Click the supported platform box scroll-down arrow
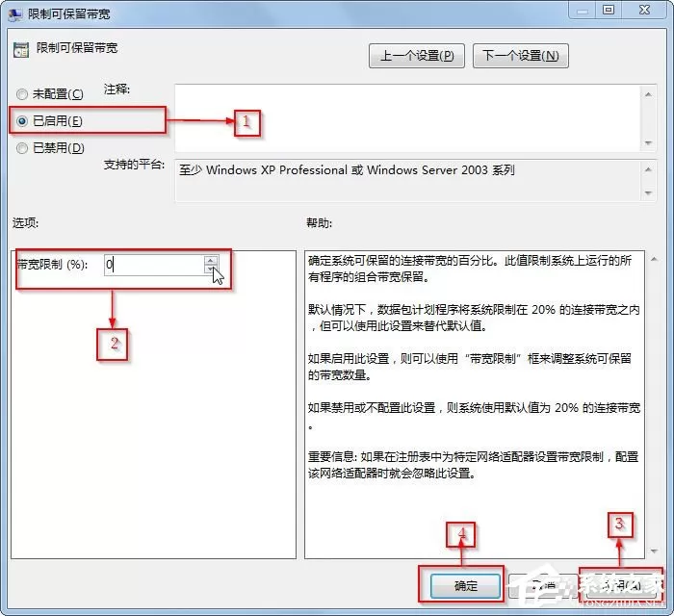674x616 pixels. 648,192
